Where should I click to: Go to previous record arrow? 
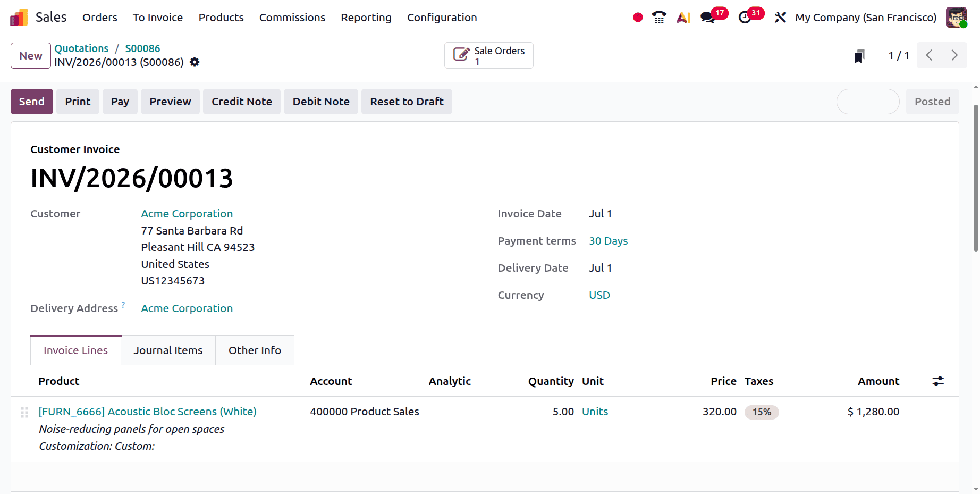point(930,55)
